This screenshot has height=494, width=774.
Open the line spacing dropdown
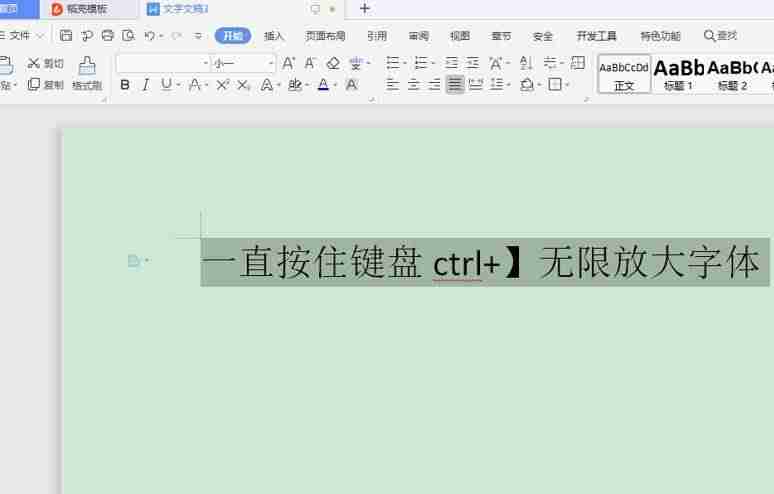508,85
